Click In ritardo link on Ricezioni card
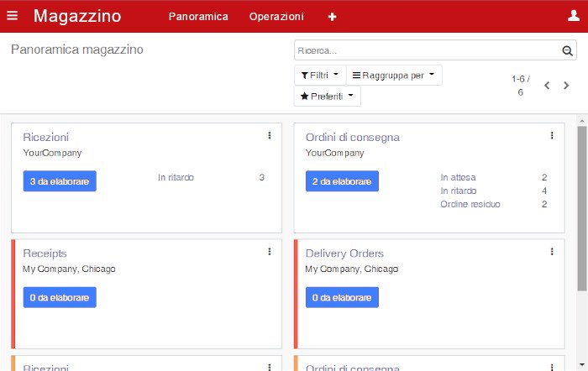 (x=176, y=177)
